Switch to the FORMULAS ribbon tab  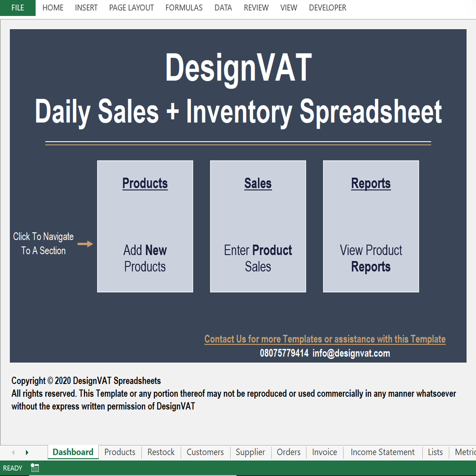pyautogui.click(x=184, y=8)
